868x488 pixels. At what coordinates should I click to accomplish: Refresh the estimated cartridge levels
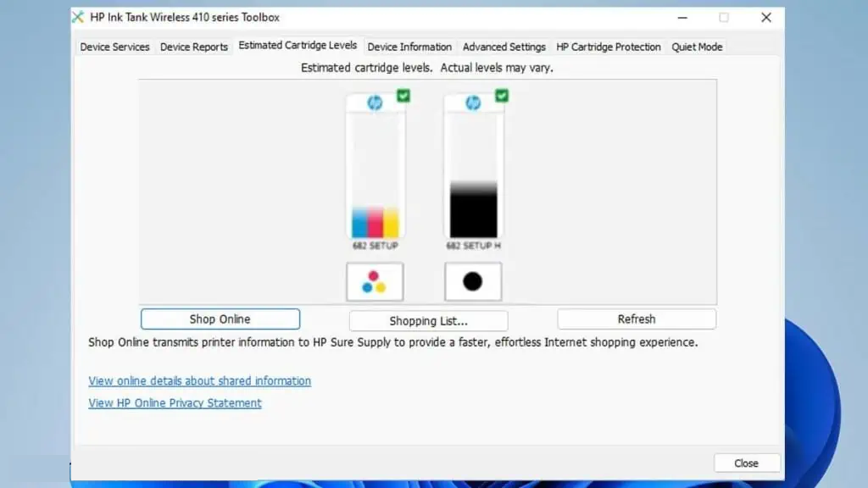637,319
